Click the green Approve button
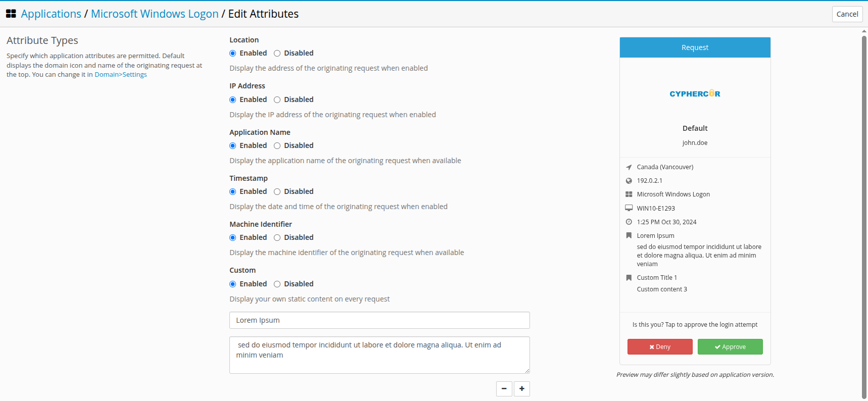This screenshot has height=401, width=868. (x=730, y=347)
